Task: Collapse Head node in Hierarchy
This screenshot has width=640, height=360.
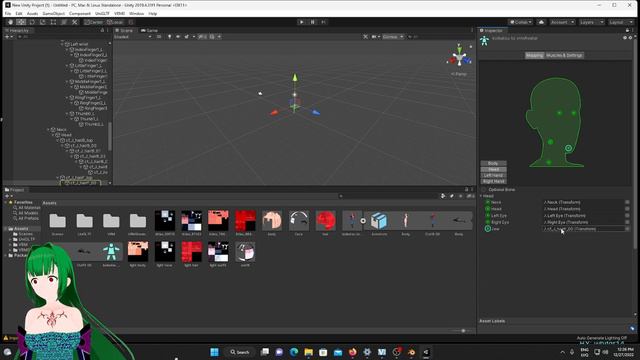Action: coord(53,135)
